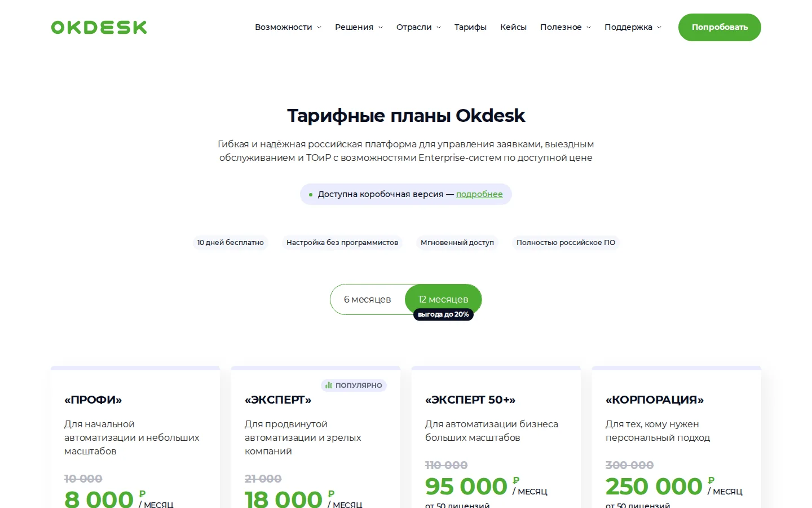Open the Возможности dropdown menu

pos(288,27)
